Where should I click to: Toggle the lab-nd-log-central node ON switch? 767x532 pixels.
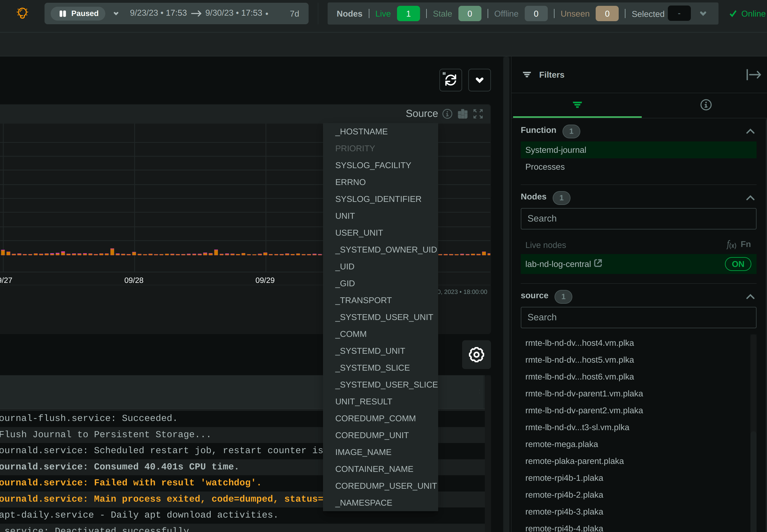738,264
